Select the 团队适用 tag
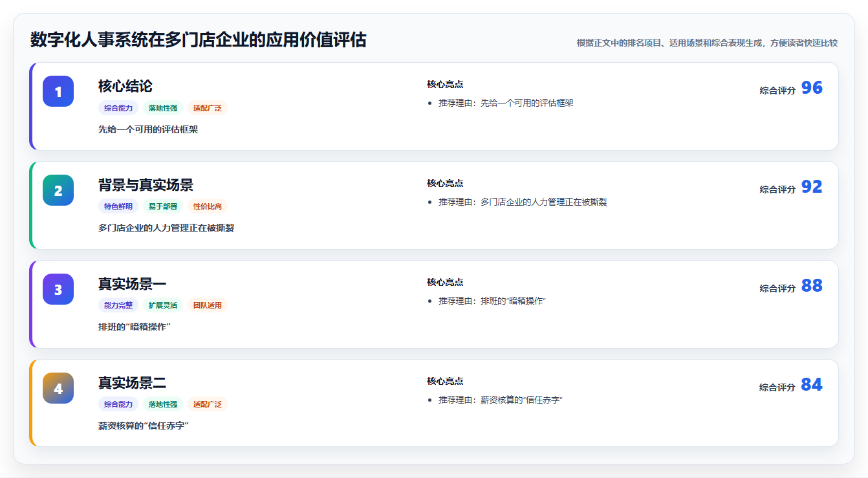868x478 pixels. coord(208,305)
